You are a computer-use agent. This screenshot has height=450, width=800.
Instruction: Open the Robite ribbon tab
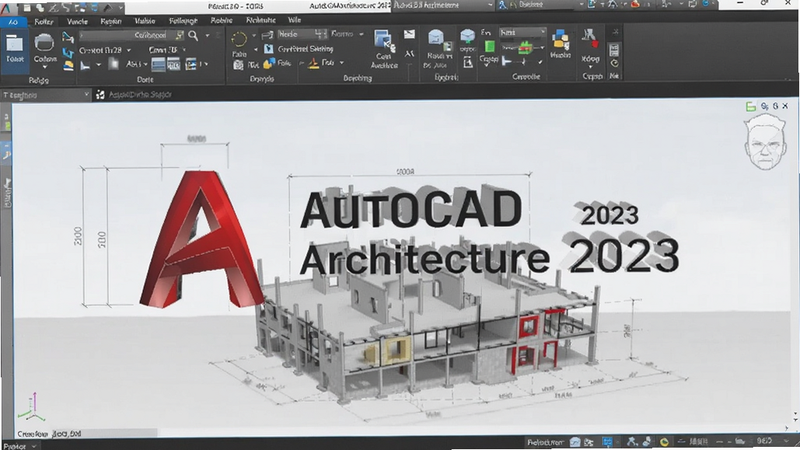point(221,20)
